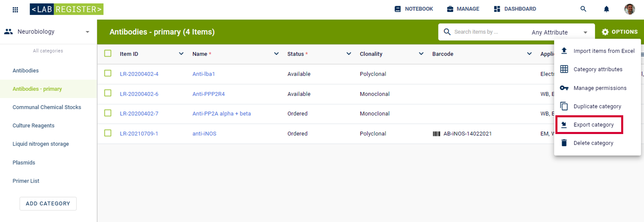
Task: Open the user profile avatar
Action: [x=630, y=9]
